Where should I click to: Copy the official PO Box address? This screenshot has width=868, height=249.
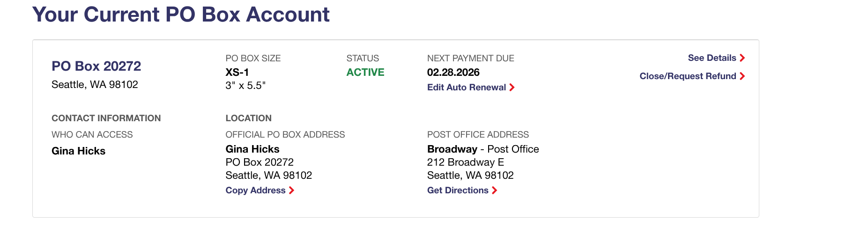(x=255, y=190)
